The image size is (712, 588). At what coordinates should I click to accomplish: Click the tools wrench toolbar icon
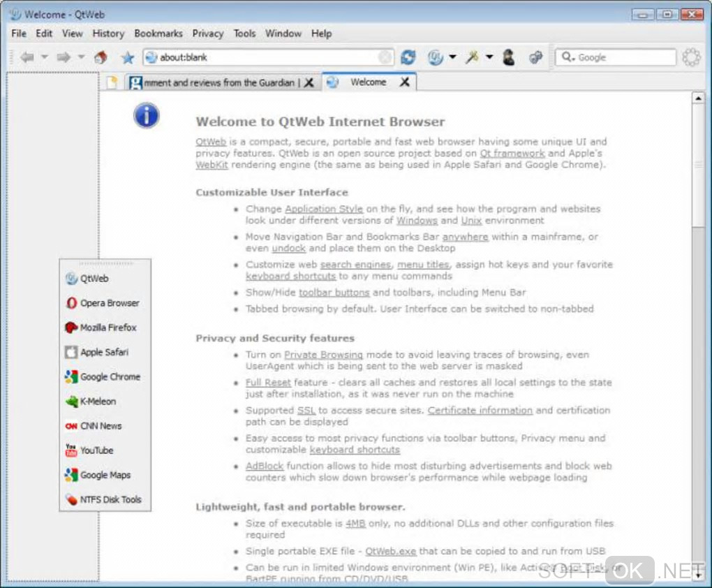[x=473, y=57]
